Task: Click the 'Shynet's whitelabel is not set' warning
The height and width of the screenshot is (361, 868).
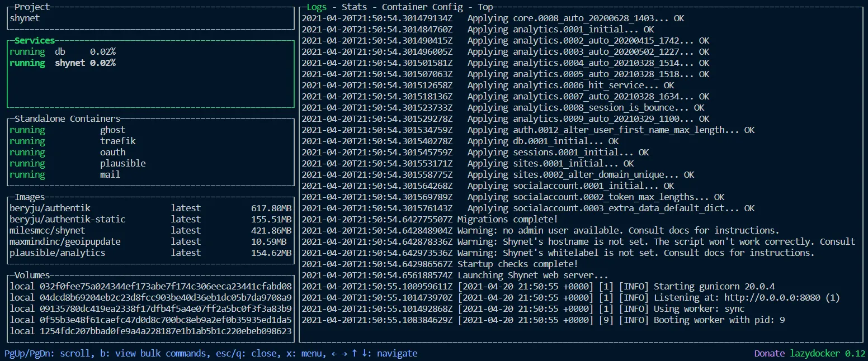Action: pyautogui.click(x=558, y=253)
